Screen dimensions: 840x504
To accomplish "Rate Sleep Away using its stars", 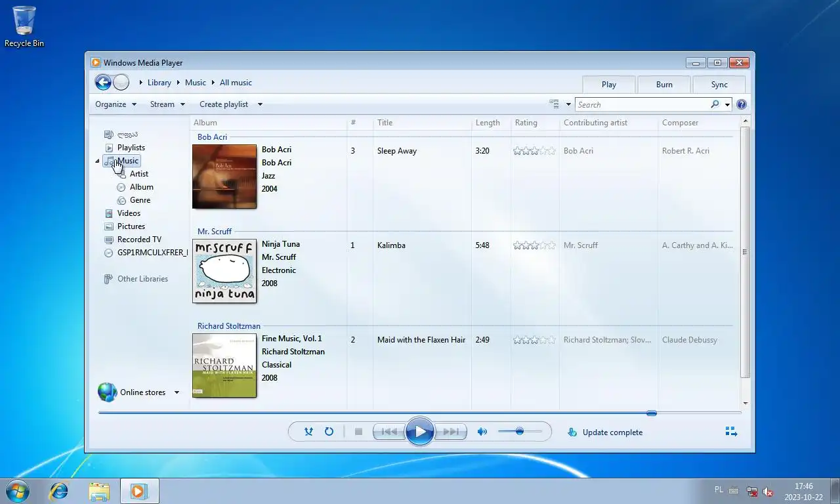I will [534, 151].
